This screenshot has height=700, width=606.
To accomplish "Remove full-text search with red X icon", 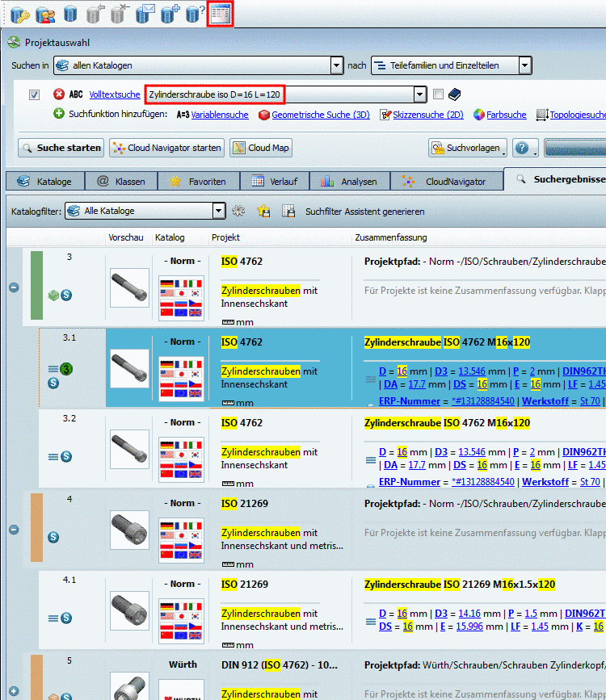I will point(58,94).
